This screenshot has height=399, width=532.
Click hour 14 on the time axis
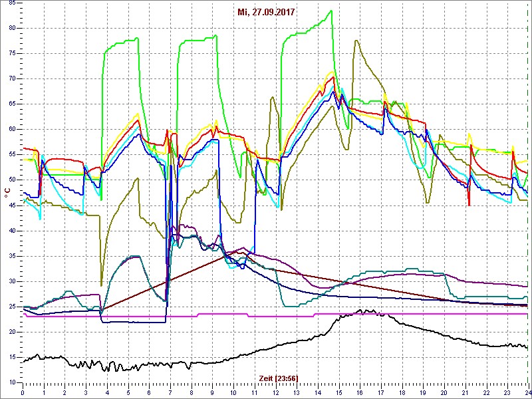[x=318, y=391]
